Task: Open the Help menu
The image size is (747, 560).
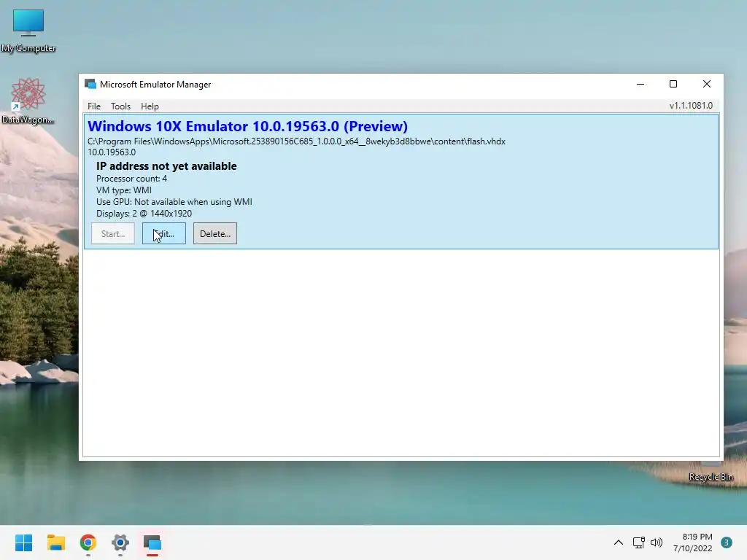Action: (150, 106)
